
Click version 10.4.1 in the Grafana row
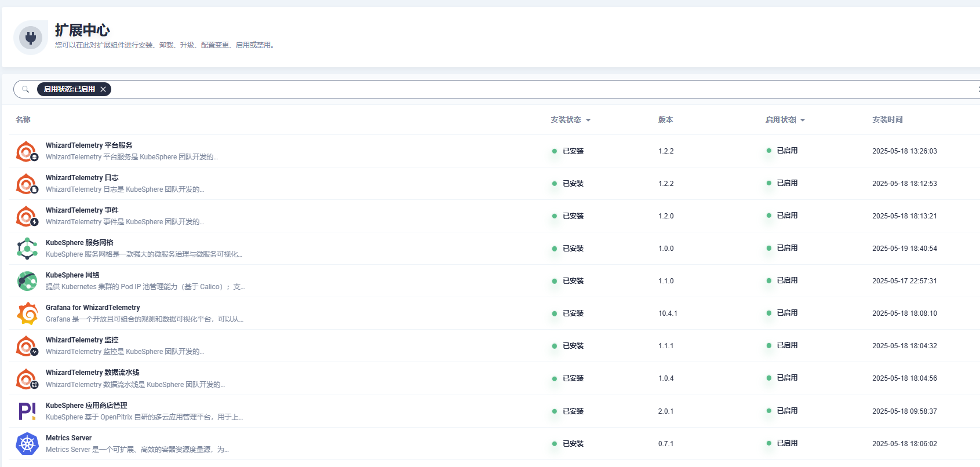pyautogui.click(x=668, y=313)
